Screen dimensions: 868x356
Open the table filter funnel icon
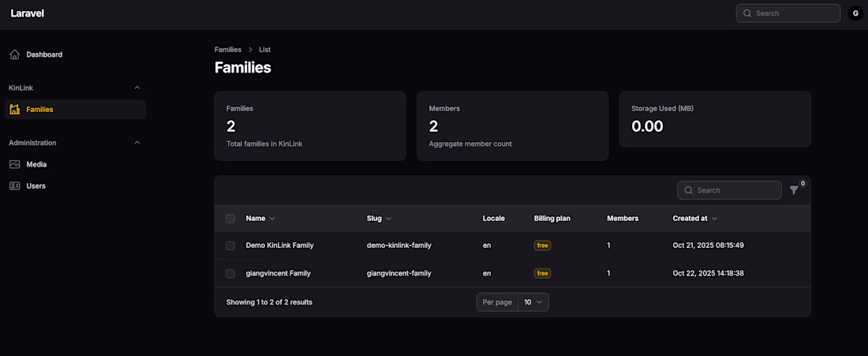point(794,190)
